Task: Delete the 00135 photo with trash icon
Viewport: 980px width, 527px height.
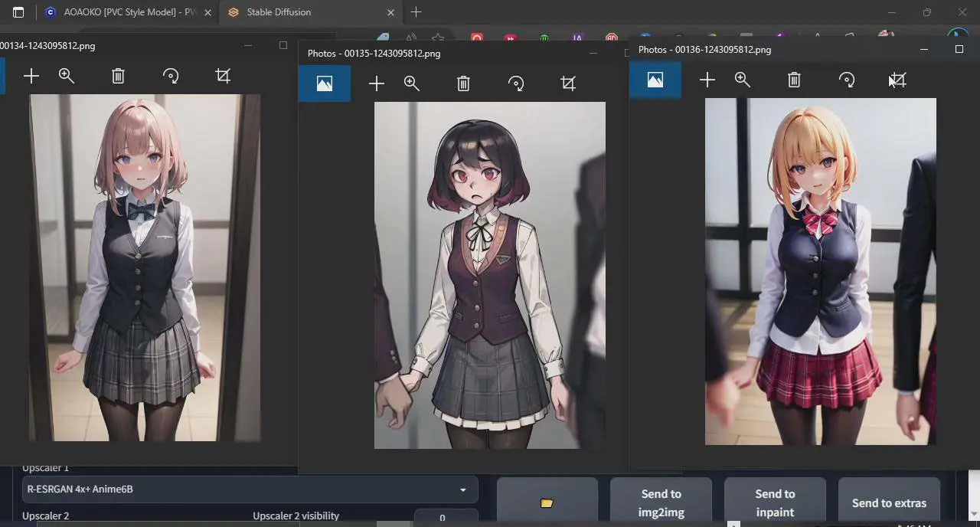Action: [463, 83]
